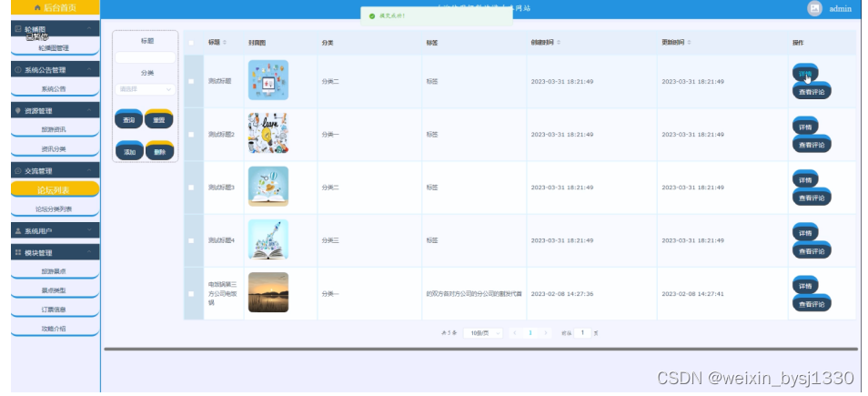Image resolution: width=868 pixels, height=396 pixels.
Task: Open 论坛分类列表 in the sidebar
Action: point(56,208)
